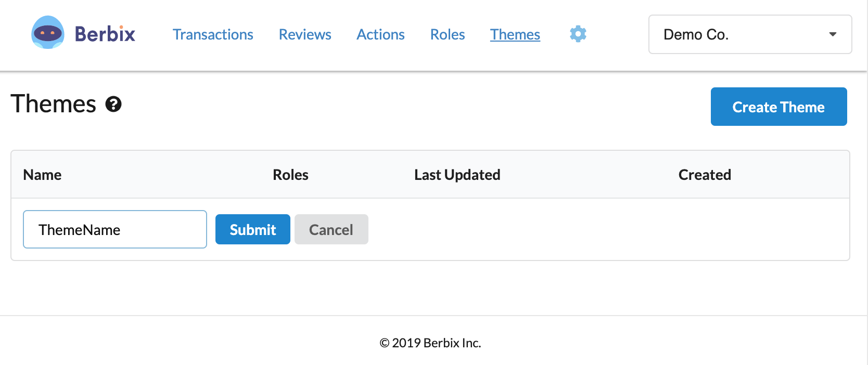Focus the ThemeName text input field
868x365 pixels.
point(115,229)
